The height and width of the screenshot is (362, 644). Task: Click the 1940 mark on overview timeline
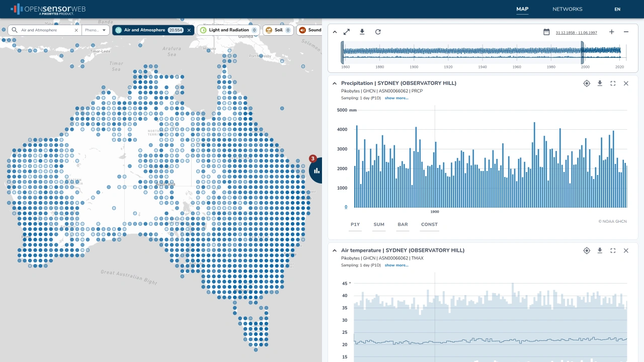(482, 67)
